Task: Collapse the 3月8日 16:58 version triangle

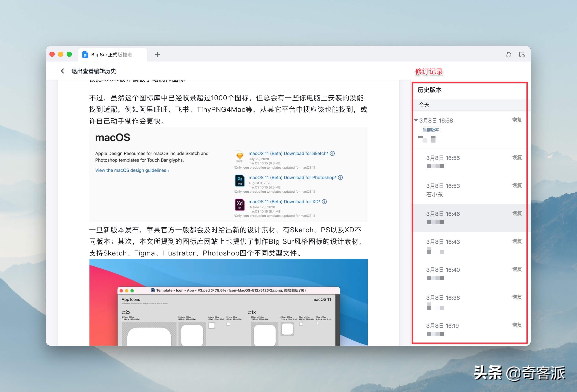Action: pyautogui.click(x=416, y=120)
